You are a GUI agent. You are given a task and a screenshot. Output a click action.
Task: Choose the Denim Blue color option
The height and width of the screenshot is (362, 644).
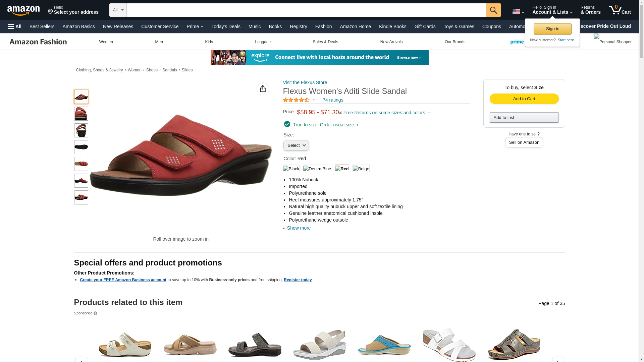pyautogui.click(x=317, y=169)
